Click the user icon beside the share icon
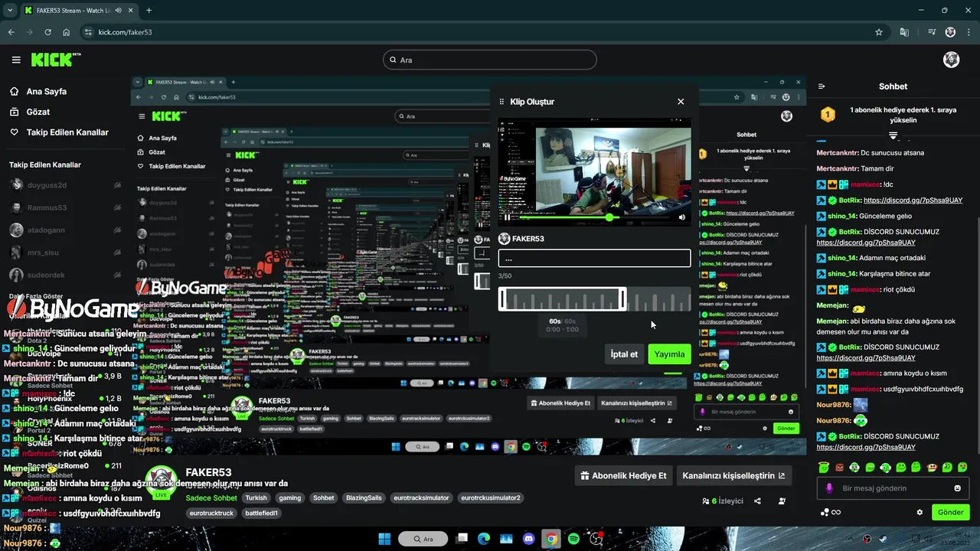Viewport: 980px width, 551px height. tap(782, 501)
